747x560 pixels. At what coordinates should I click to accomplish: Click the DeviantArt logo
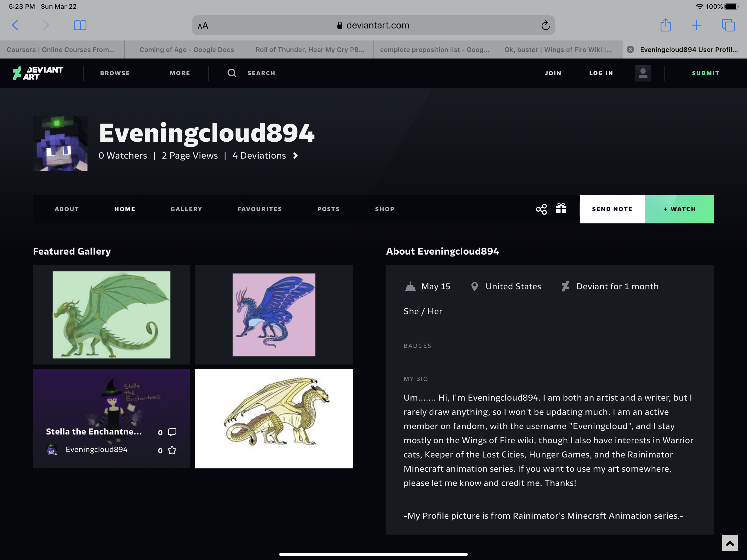(38, 73)
